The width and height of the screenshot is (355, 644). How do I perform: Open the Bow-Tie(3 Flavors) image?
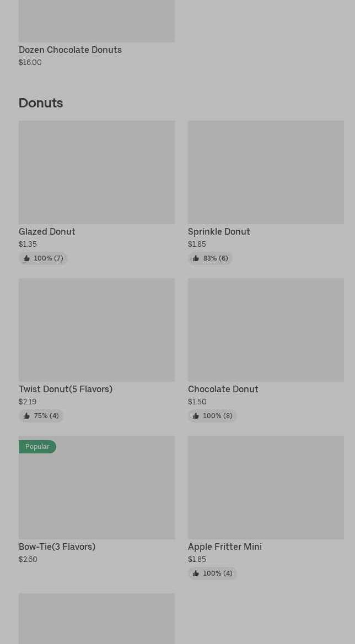point(96,488)
